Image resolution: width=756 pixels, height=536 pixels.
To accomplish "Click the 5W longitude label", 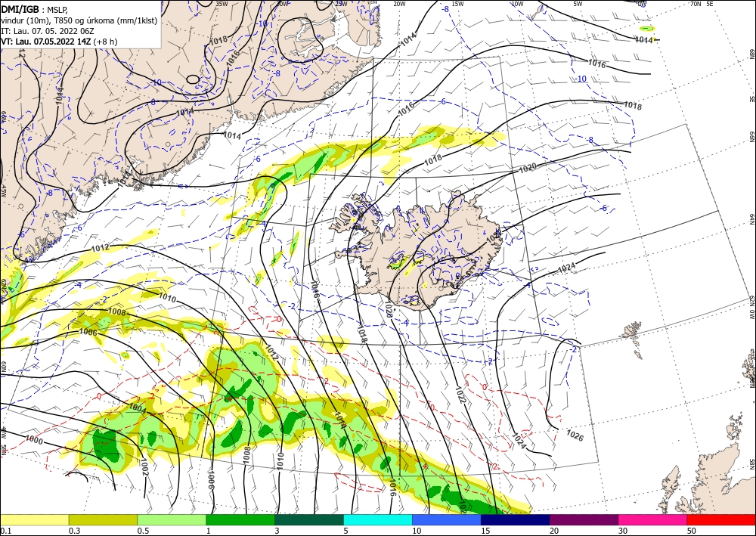I will click(578, 4).
